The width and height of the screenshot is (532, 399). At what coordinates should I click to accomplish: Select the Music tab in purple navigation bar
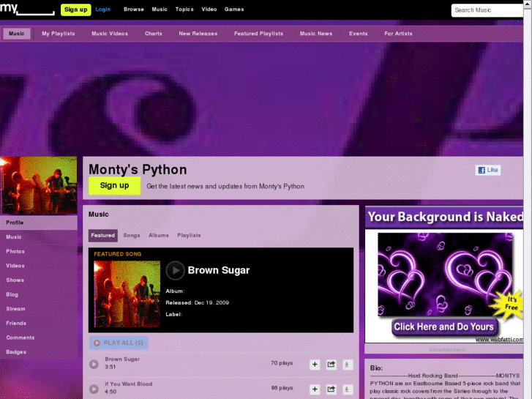click(17, 34)
